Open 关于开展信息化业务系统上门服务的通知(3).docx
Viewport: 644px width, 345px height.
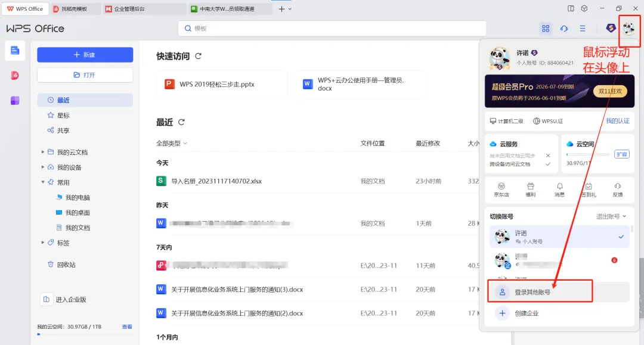pos(237,290)
